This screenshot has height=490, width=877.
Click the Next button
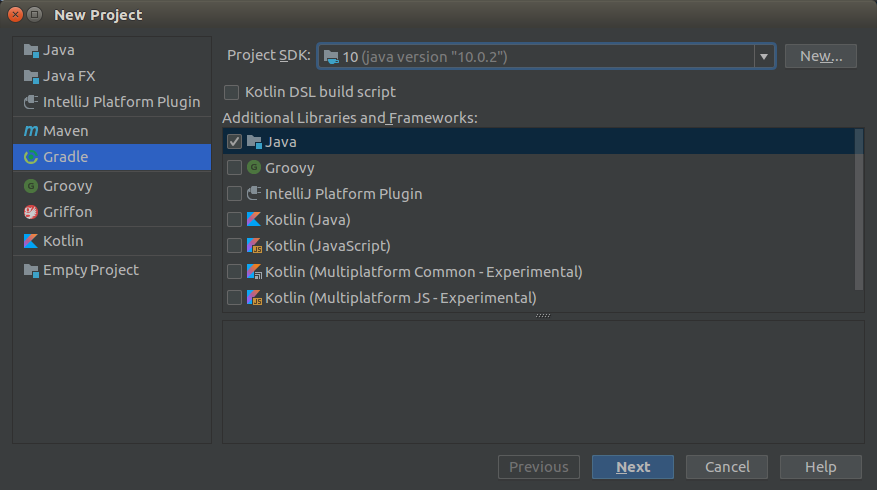tap(633, 467)
